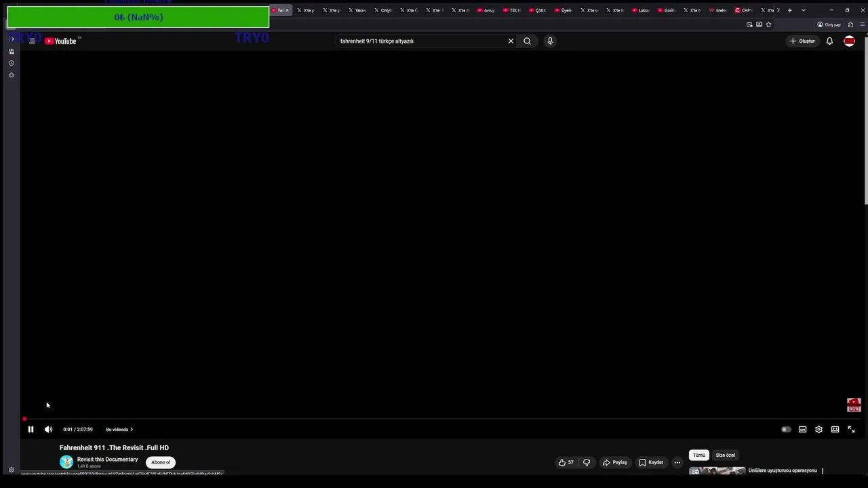Image resolution: width=868 pixels, height=488 pixels.
Task: Switch to theater mode view
Action: (835, 429)
